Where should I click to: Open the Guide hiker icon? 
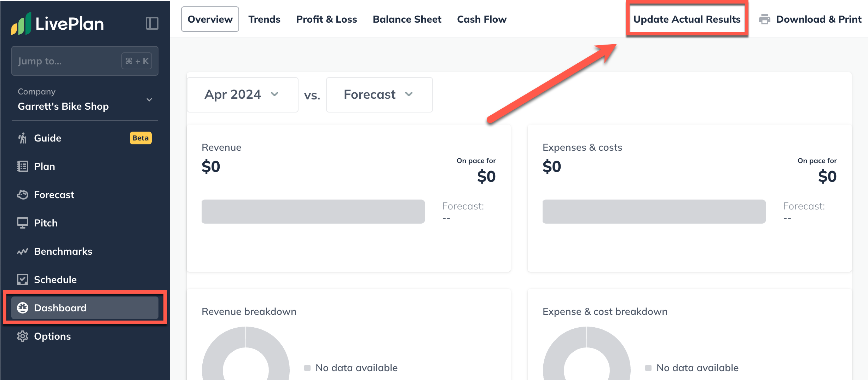pos(23,138)
